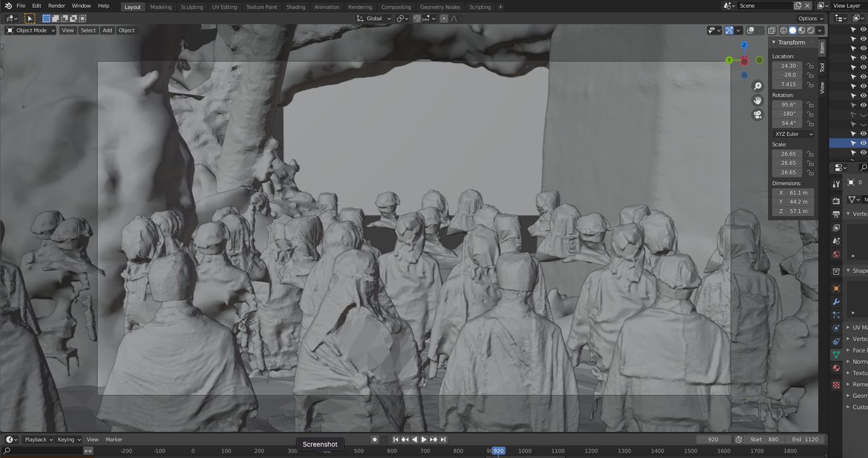Image resolution: width=868 pixels, height=458 pixels.
Task: Lock the Rotation Z value 54.4°
Action: point(811,123)
